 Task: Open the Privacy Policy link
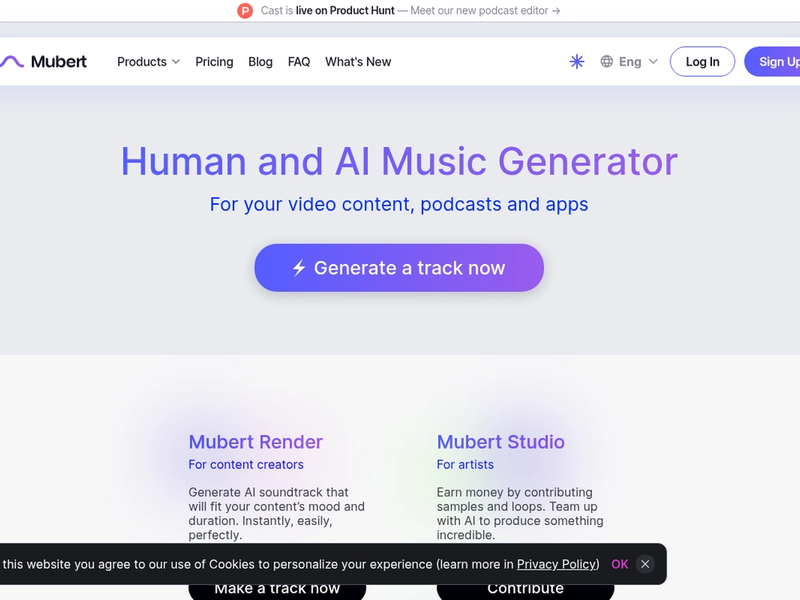pyautogui.click(x=556, y=564)
